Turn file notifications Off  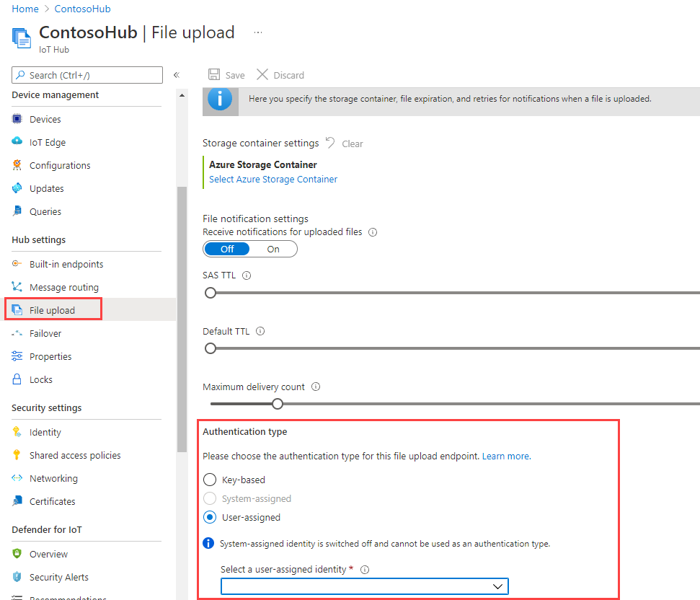227,249
